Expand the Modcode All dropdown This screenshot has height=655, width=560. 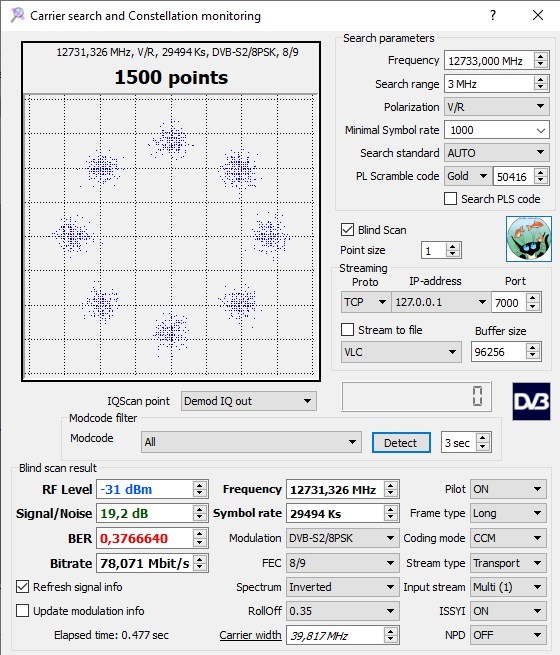pos(251,442)
